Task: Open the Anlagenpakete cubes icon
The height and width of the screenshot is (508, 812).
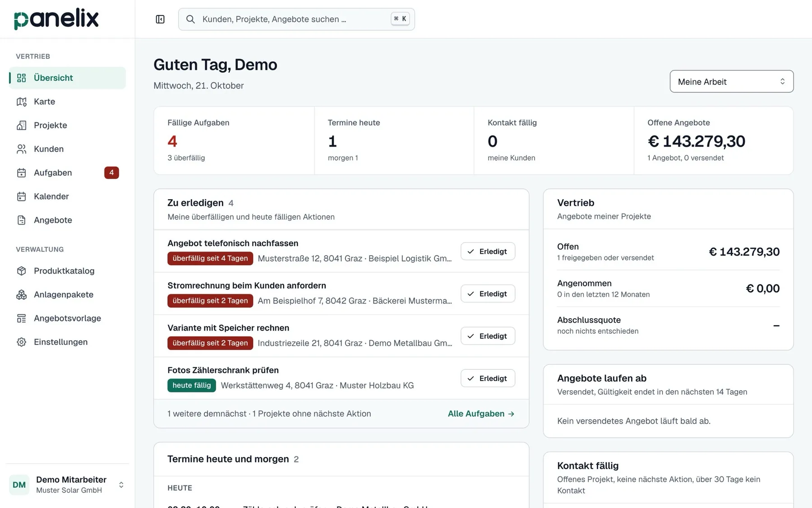Action: (x=21, y=295)
